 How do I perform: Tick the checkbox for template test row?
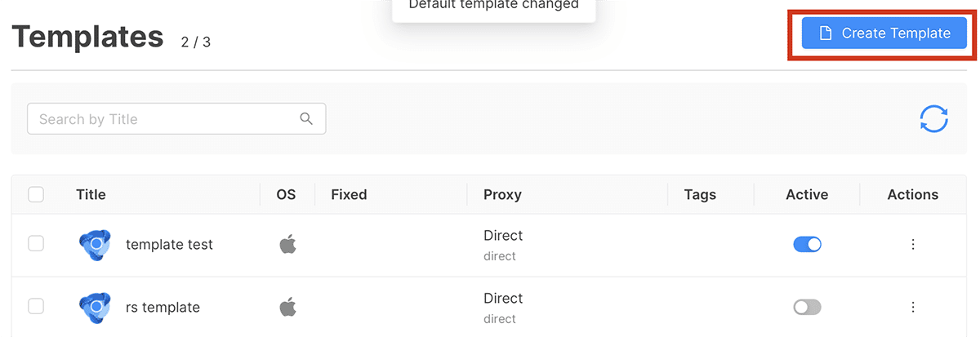(x=36, y=243)
